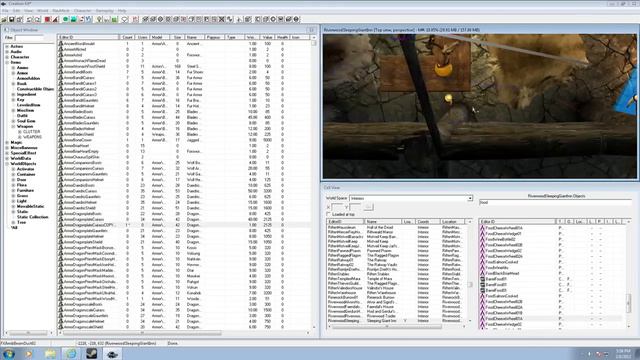The height and width of the screenshot is (360, 640).
Task: Click the Creation Kit taskbar icon
Action: pos(112,353)
